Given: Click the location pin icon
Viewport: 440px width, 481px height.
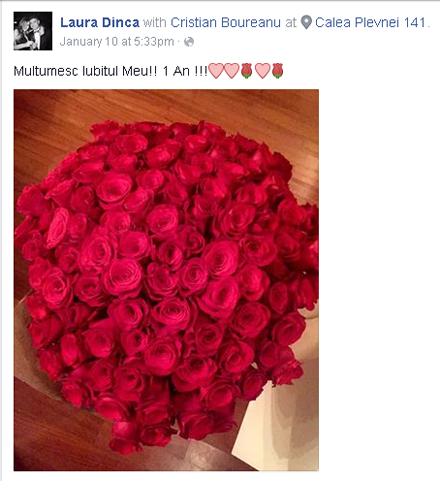Looking at the screenshot, I should [x=306, y=23].
